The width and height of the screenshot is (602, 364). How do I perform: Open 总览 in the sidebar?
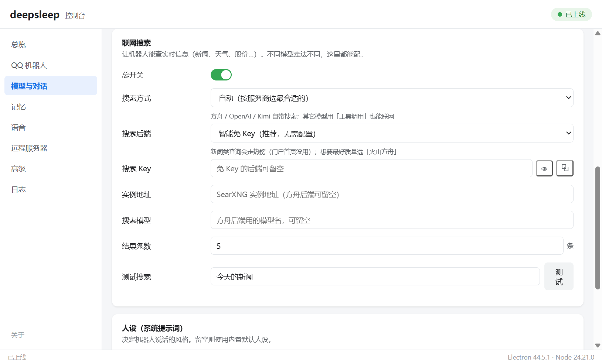(x=51, y=45)
